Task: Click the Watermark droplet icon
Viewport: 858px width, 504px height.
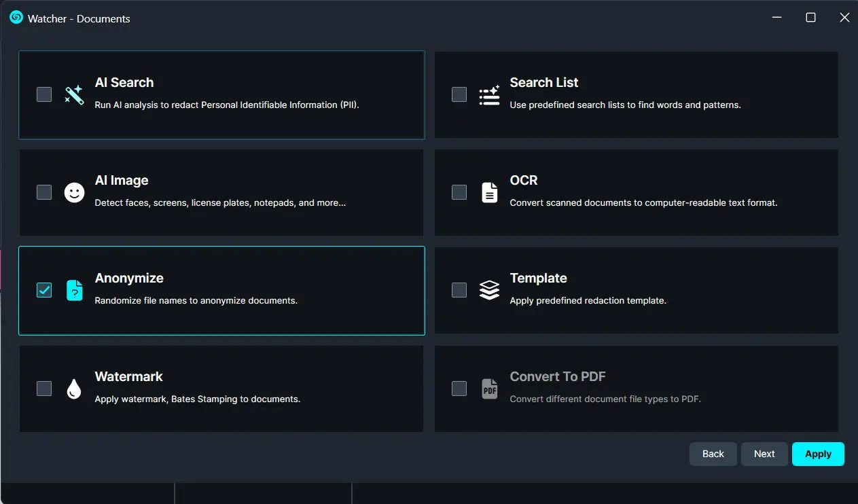Action: (74, 389)
